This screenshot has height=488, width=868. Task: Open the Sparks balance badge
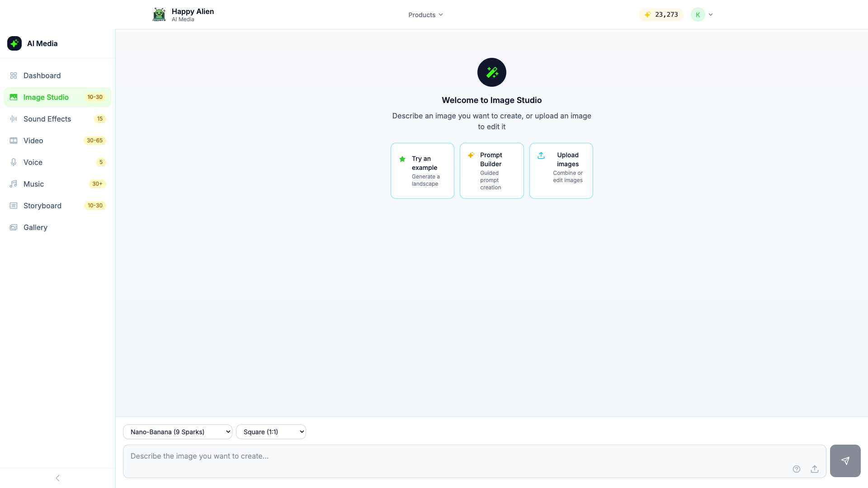pyautogui.click(x=661, y=14)
